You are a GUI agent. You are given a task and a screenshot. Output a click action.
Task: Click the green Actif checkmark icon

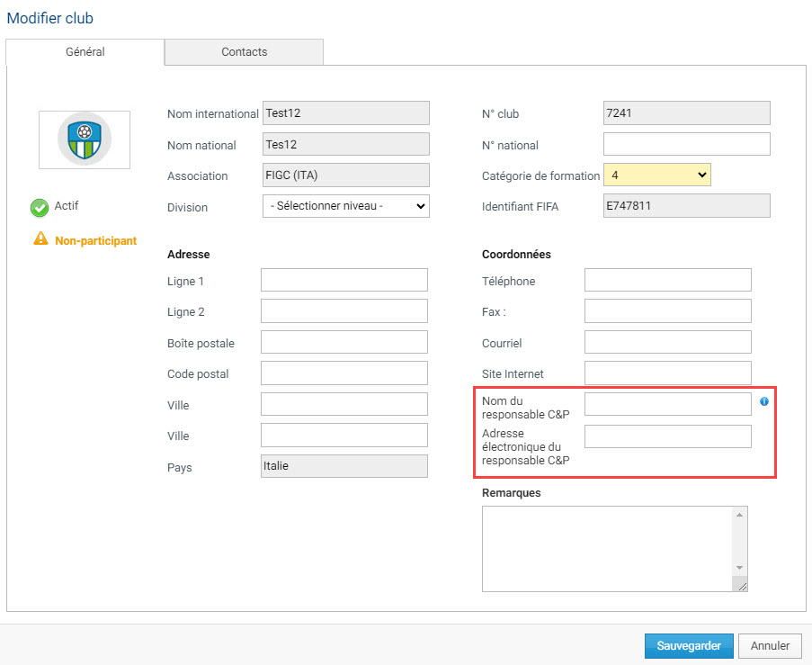[x=40, y=208]
